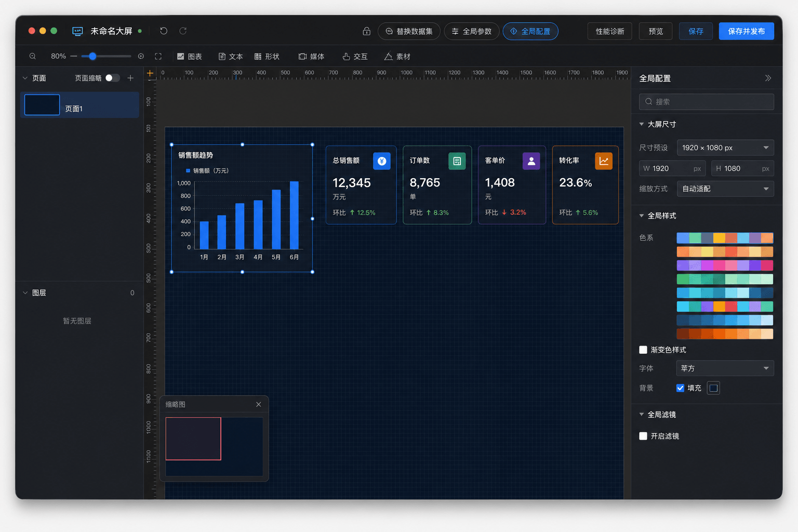Click the zoom in plus circle icon

pos(141,56)
